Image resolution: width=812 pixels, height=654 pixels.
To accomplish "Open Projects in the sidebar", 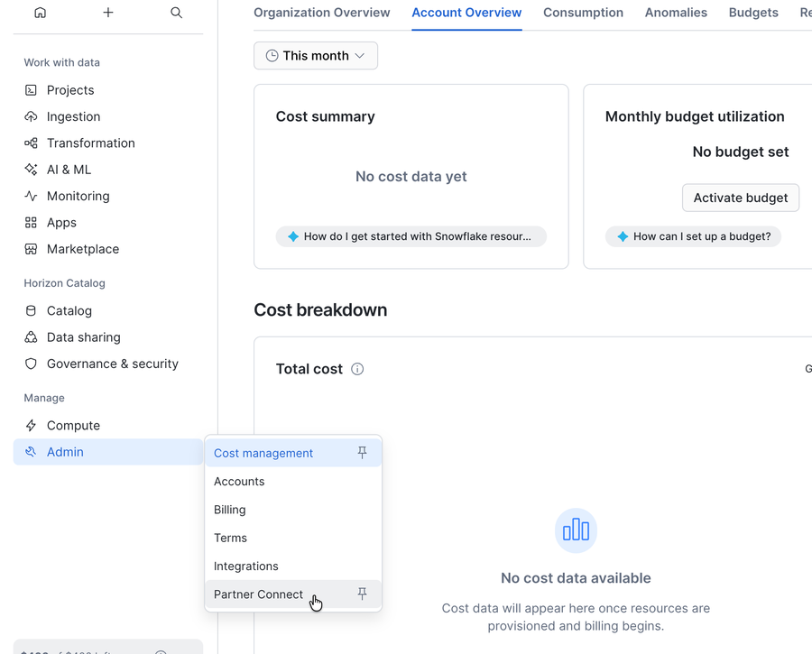I will pos(107,90).
